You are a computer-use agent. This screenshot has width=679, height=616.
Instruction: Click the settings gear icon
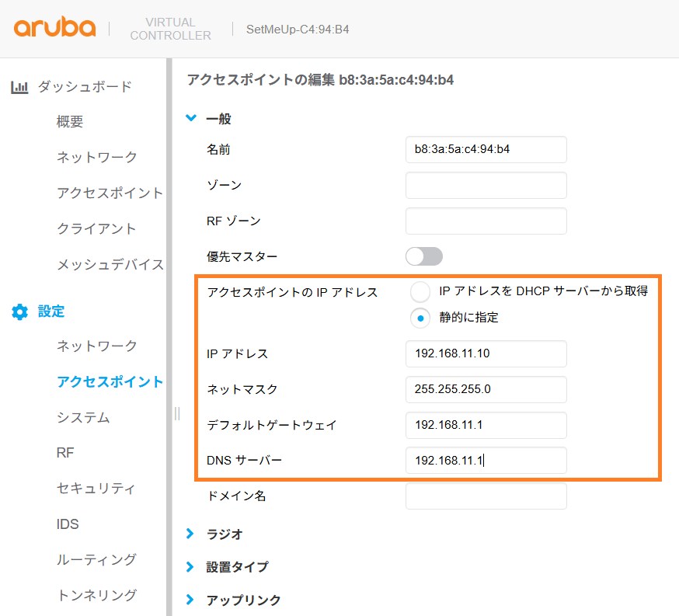click(x=19, y=312)
